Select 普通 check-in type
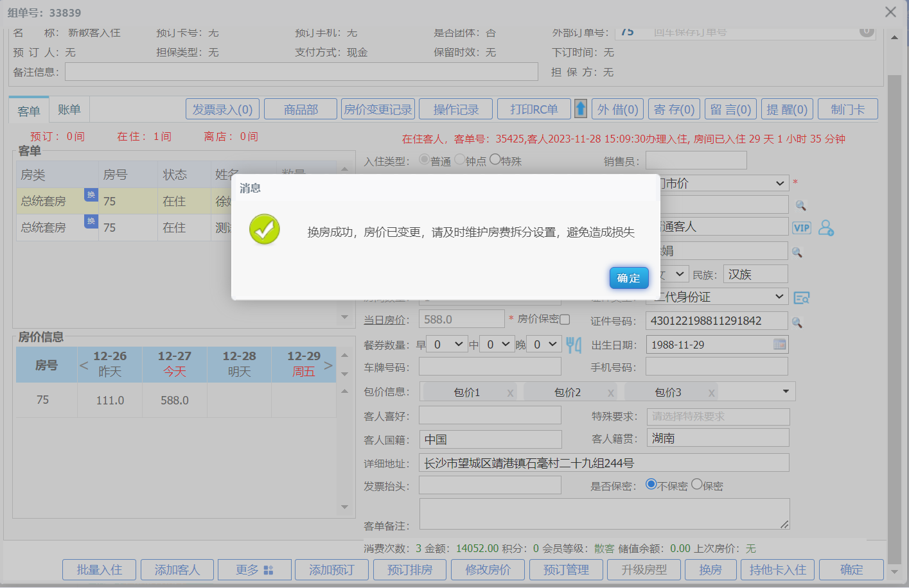 click(x=424, y=159)
